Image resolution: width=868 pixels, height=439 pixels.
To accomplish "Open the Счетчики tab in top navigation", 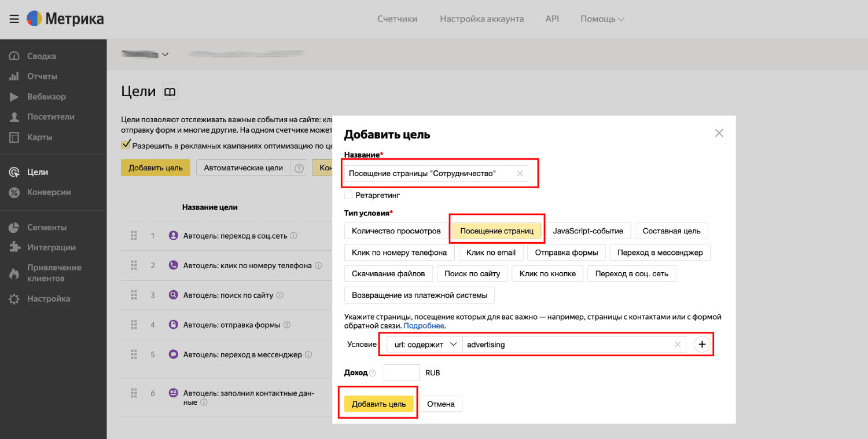I will tap(397, 19).
